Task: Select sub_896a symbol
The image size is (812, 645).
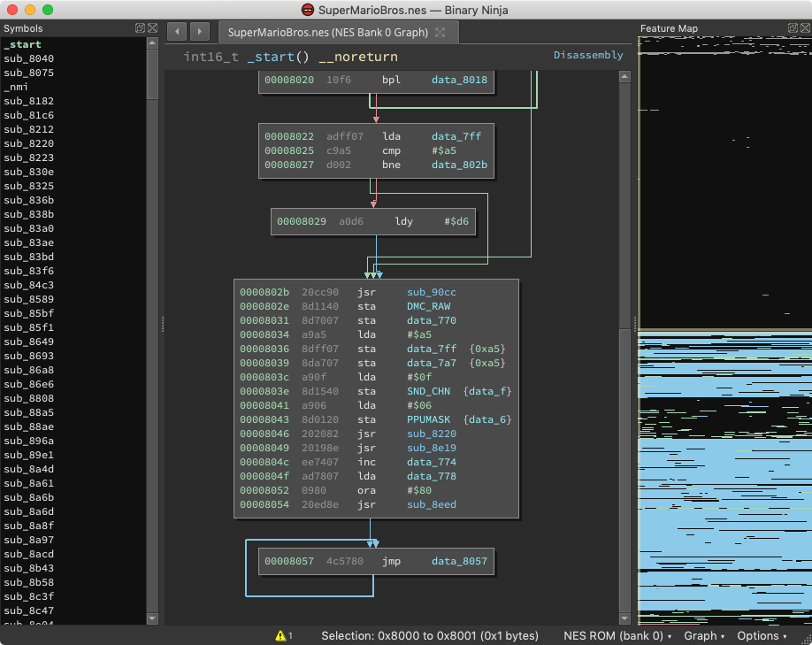Action: [x=28, y=441]
